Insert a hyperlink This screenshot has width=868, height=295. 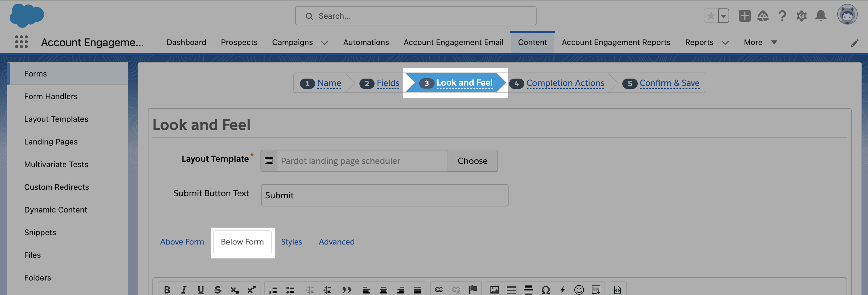439,290
